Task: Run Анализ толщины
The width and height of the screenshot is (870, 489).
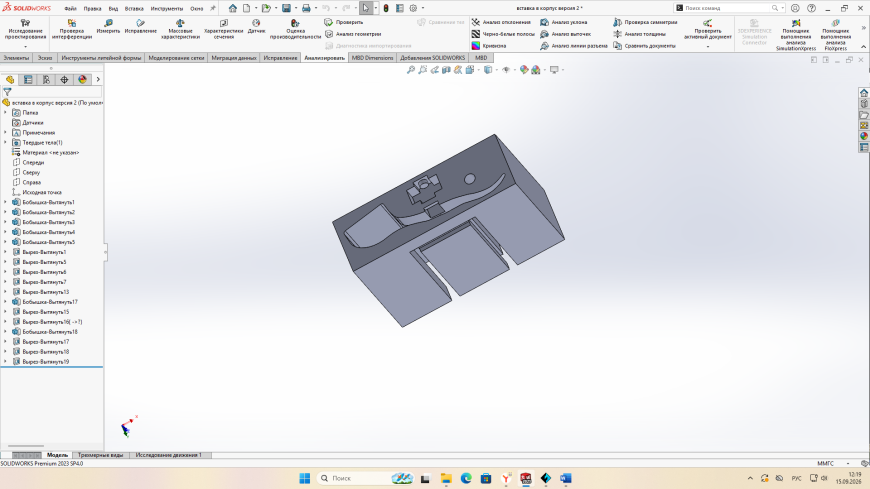Action: 639,34
